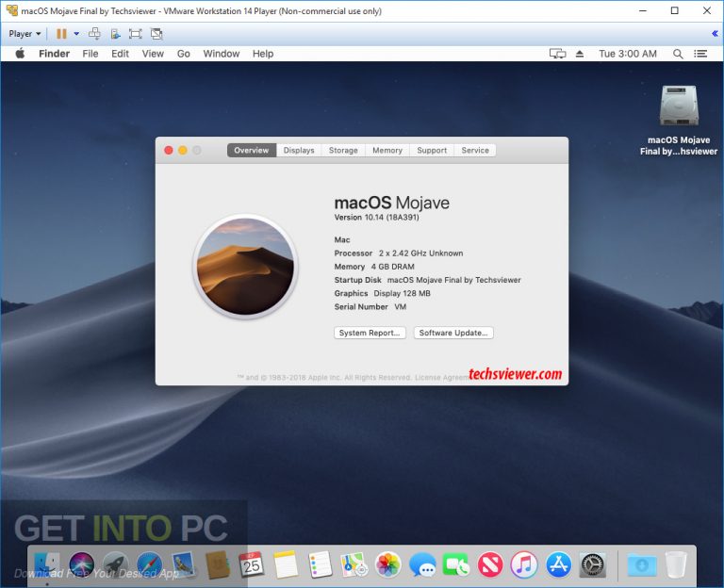Switch to the Memory tab
Image resolution: width=724 pixels, height=588 pixels.
click(387, 150)
